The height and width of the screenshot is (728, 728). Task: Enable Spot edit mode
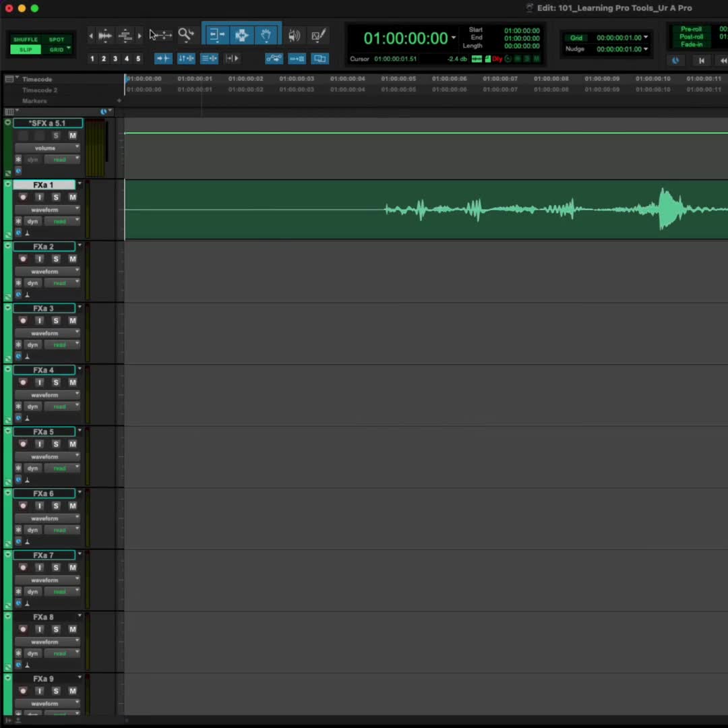57,40
